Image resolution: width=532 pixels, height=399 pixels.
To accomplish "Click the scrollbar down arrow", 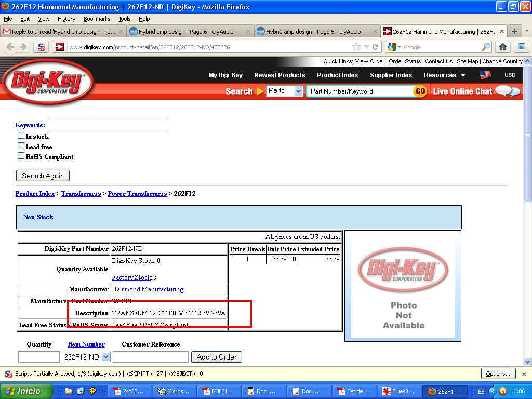I will (x=527, y=362).
